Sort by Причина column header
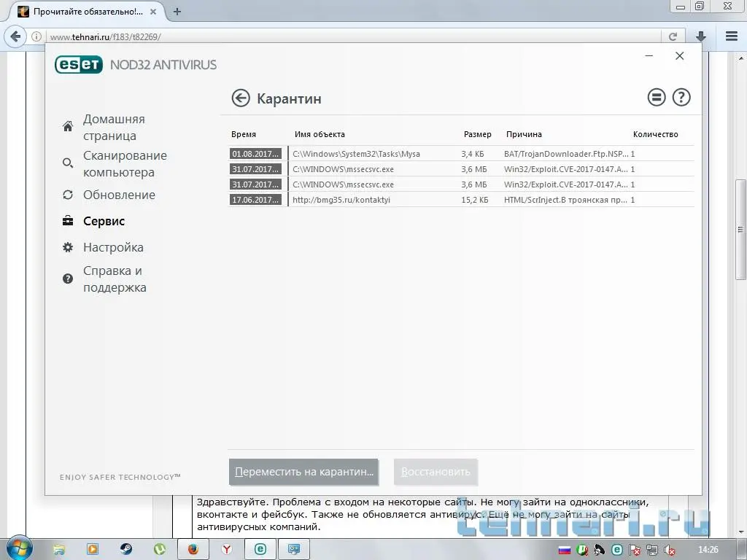747x560 pixels. (x=524, y=134)
